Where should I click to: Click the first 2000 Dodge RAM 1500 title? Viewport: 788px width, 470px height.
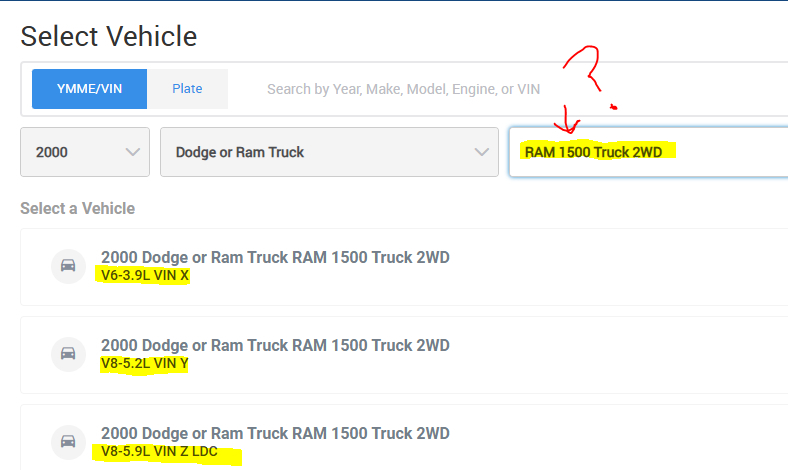275,257
